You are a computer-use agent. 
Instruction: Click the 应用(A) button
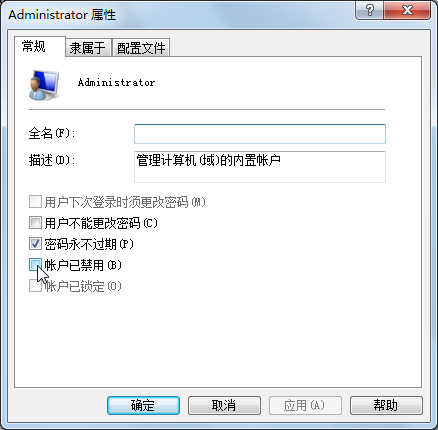305,405
